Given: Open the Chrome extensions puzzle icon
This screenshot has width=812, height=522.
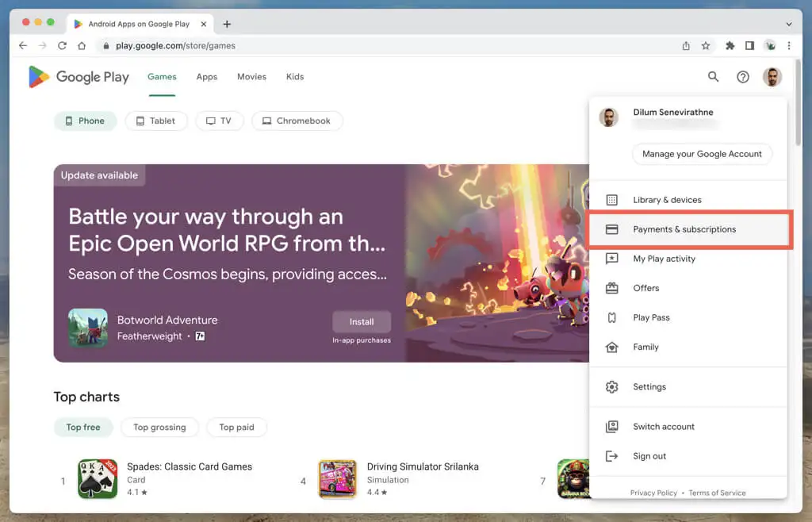Looking at the screenshot, I should [x=730, y=46].
